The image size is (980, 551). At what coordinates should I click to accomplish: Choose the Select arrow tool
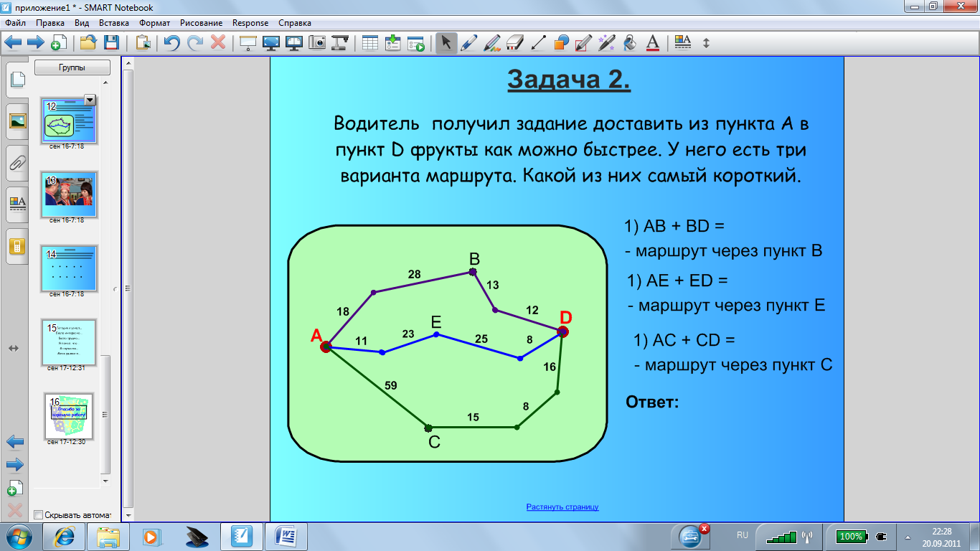tap(446, 42)
